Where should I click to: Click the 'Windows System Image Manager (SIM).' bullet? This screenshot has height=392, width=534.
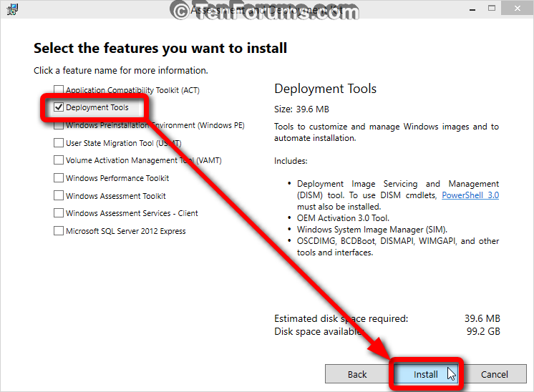pos(372,230)
